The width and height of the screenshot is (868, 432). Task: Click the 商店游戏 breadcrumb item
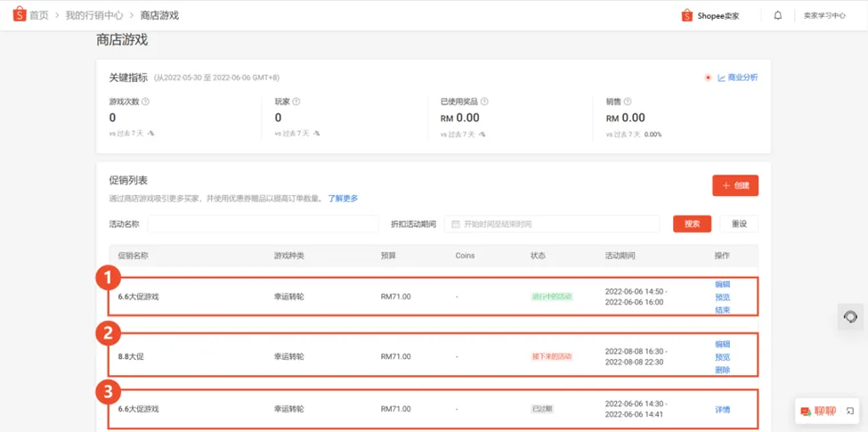pos(159,15)
